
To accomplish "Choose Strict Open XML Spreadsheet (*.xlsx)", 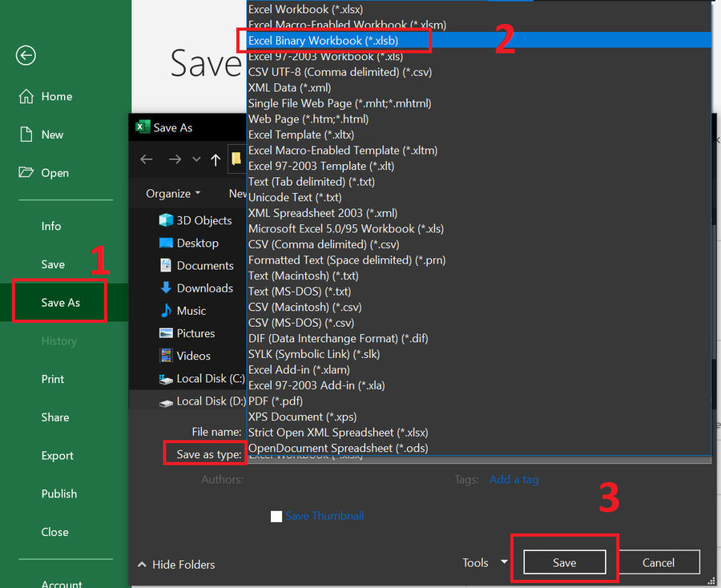I will (x=479, y=432).
